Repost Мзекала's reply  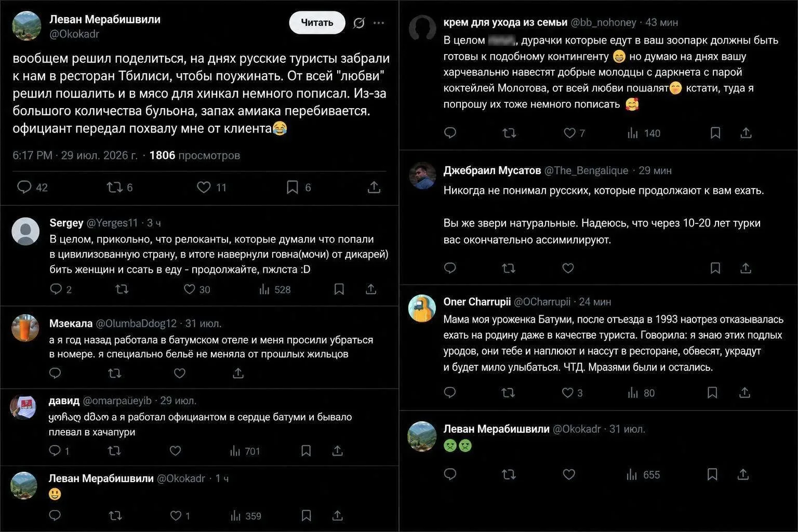114,373
